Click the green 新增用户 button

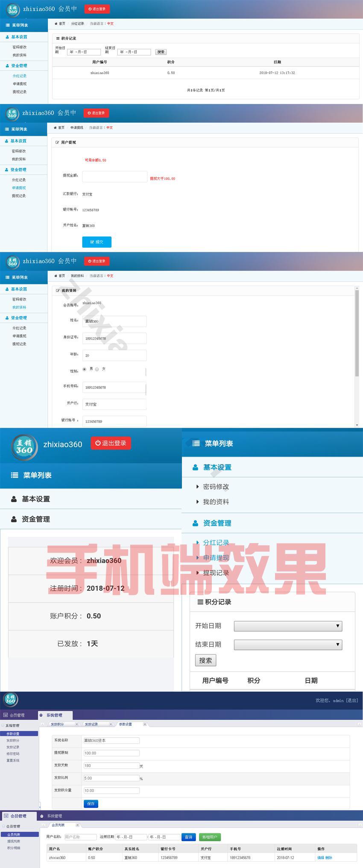210,837
